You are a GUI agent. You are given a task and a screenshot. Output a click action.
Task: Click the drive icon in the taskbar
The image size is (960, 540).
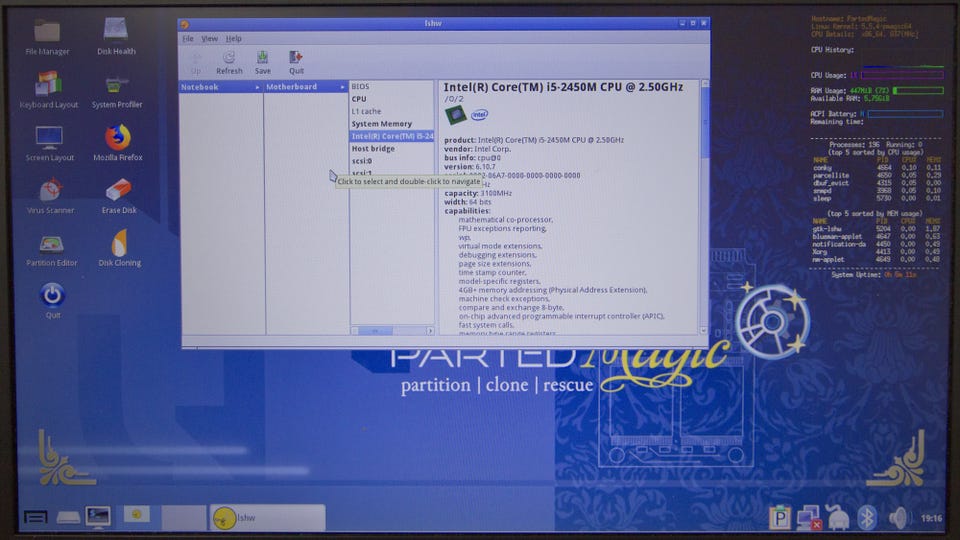[68, 518]
